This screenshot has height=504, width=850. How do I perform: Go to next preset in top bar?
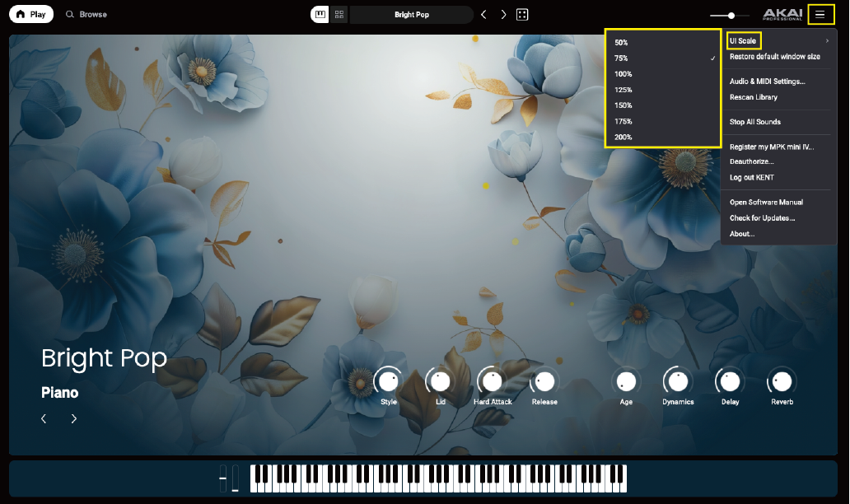click(x=503, y=15)
